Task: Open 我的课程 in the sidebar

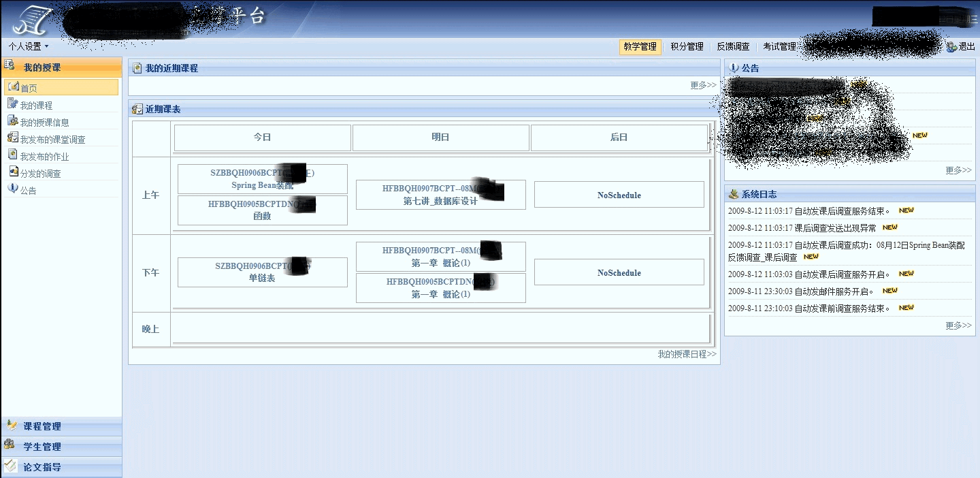Action: (36, 106)
